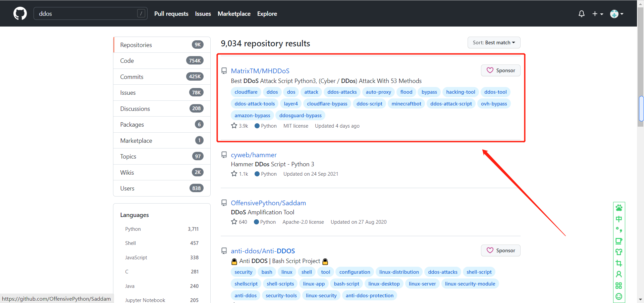
Task: Click the ddosguard-bypass topic tag
Action: coord(301,116)
